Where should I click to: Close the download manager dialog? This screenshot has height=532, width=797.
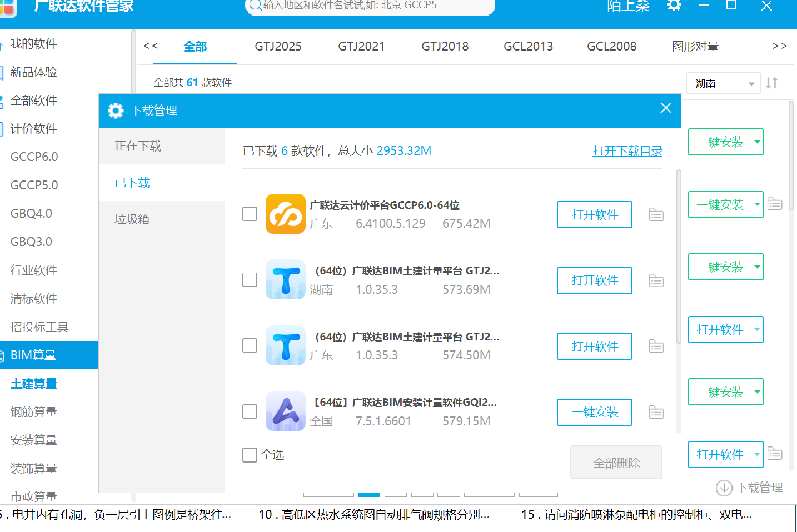tap(666, 108)
